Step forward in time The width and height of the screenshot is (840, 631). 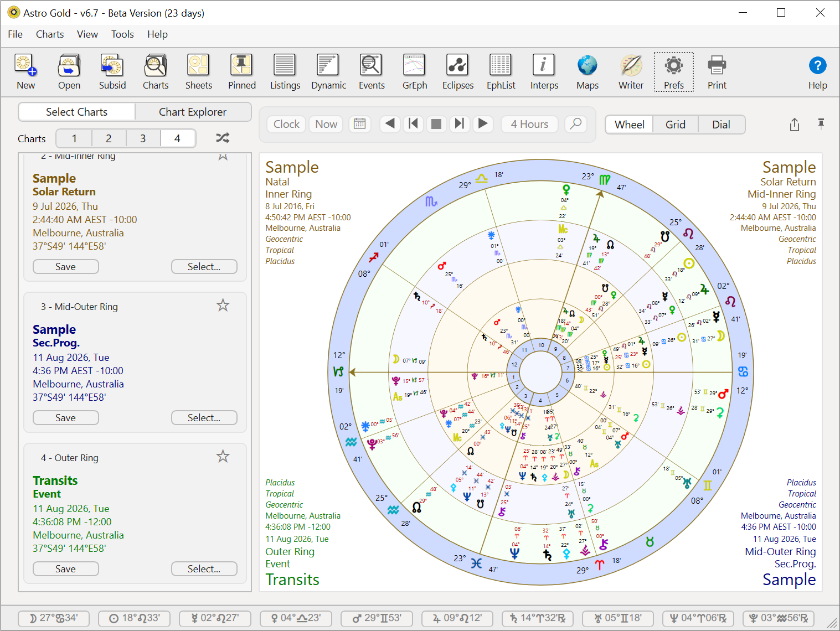483,124
